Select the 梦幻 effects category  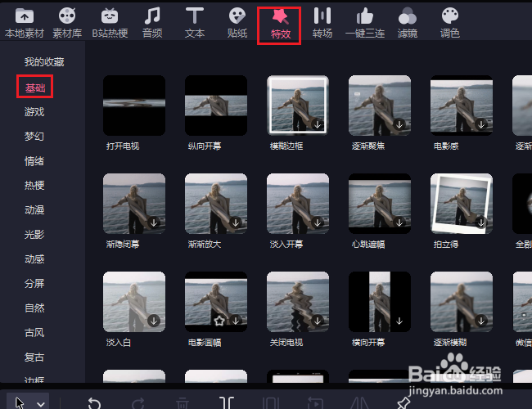(x=34, y=137)
